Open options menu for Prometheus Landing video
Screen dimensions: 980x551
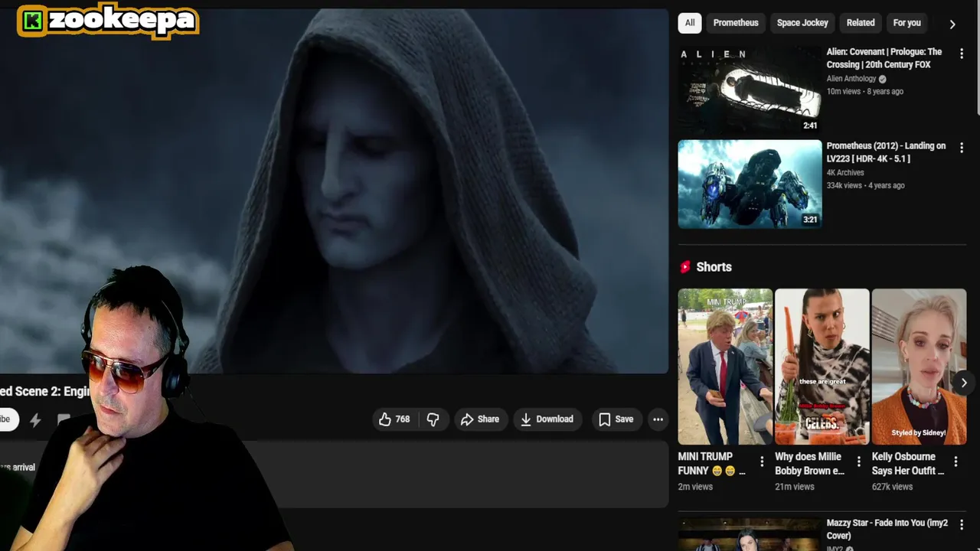[962, 148]
